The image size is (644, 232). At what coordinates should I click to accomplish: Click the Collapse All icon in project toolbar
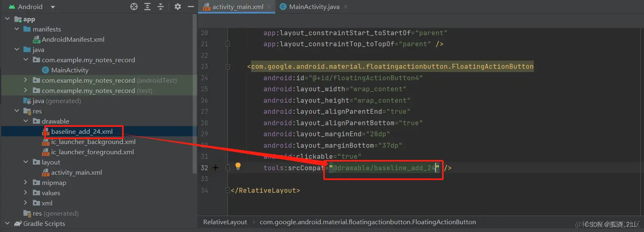tap(161, 7)
